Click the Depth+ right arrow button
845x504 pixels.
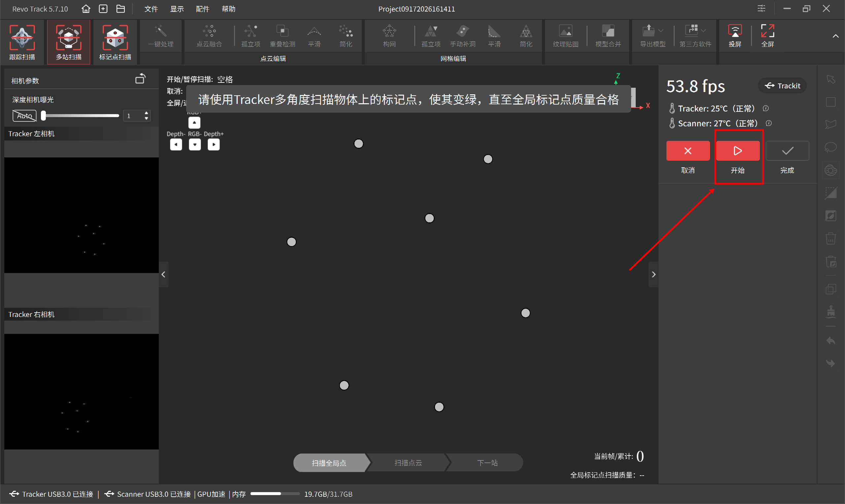click(213, 145)
